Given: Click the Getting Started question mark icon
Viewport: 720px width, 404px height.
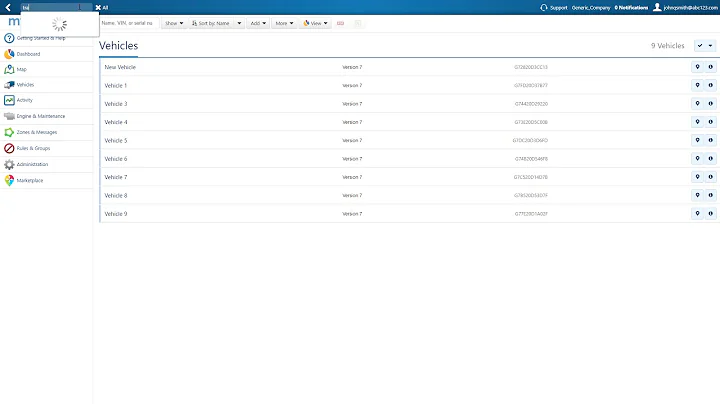Looking at the screenshot, I should click(x=9, y=38).
